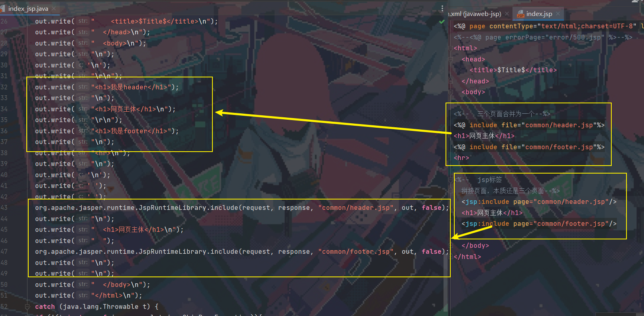Click the "common/header.jsp" string in JspRuntimeLibrary.include
This screenshot has width=644, height=316.
tap(356, 208)
